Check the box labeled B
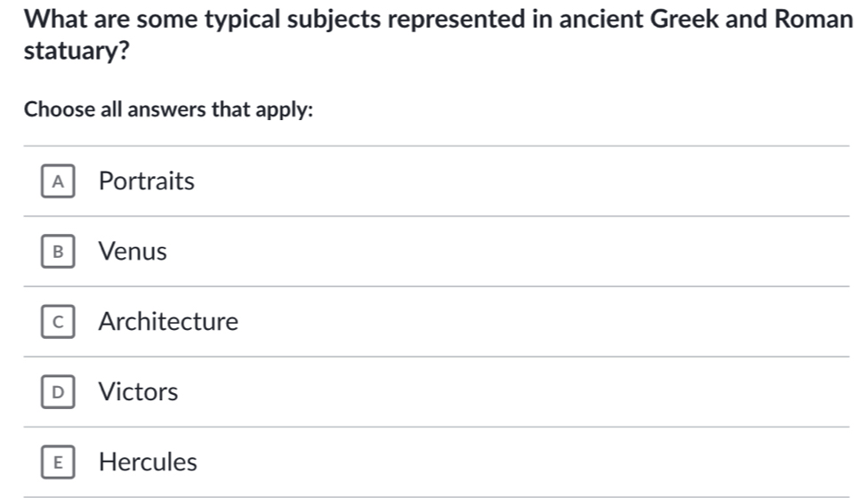 tap(59, 252)
